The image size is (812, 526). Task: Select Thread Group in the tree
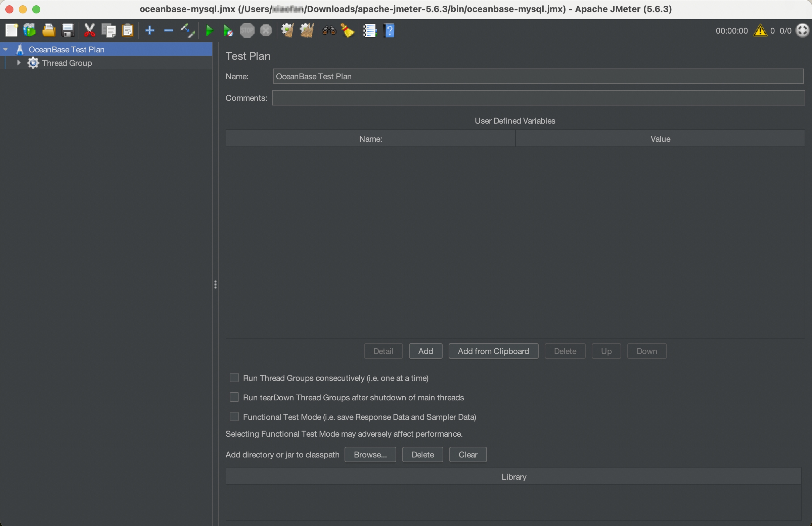pos(67,63)
